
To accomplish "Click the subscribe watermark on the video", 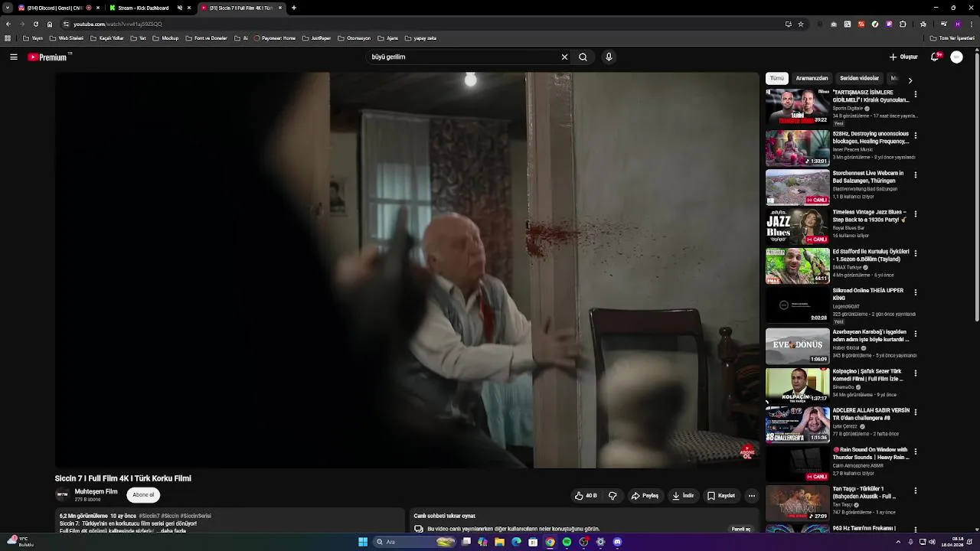I will [x=747, y=452].
